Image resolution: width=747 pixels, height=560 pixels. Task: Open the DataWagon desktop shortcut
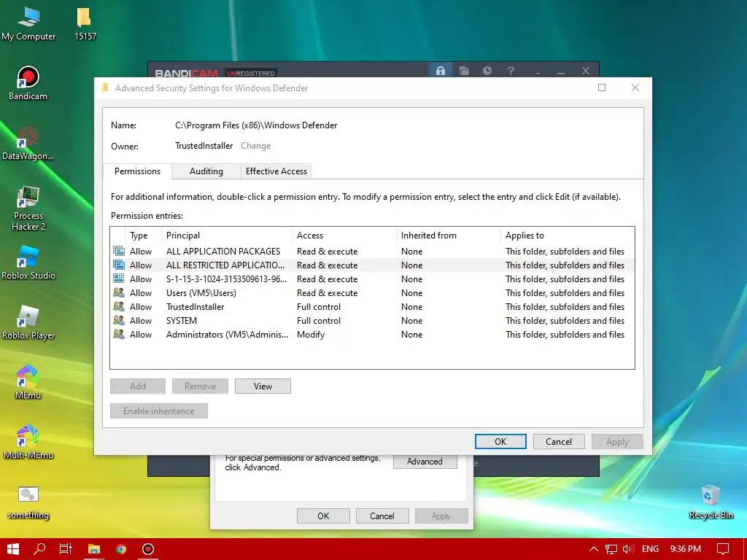(28, 144)
